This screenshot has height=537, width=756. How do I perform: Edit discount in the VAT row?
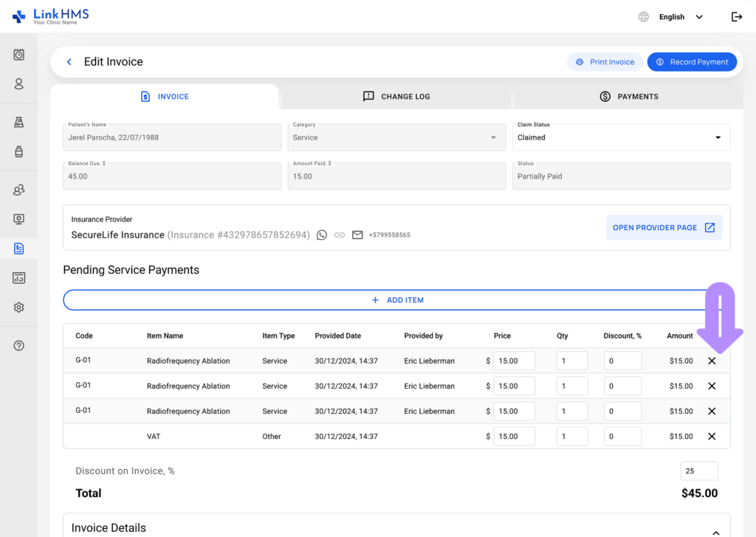(x=622, y=437)
